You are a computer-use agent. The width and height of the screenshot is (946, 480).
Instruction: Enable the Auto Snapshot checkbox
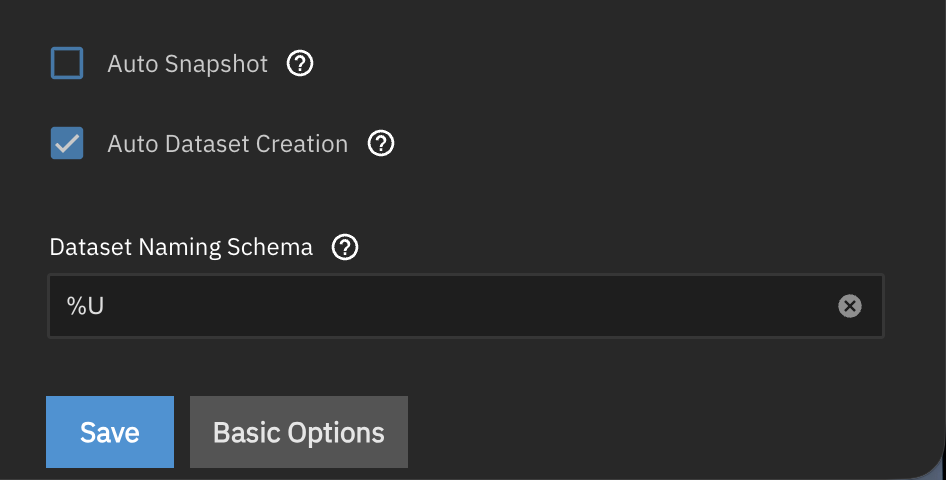point(67,64)
